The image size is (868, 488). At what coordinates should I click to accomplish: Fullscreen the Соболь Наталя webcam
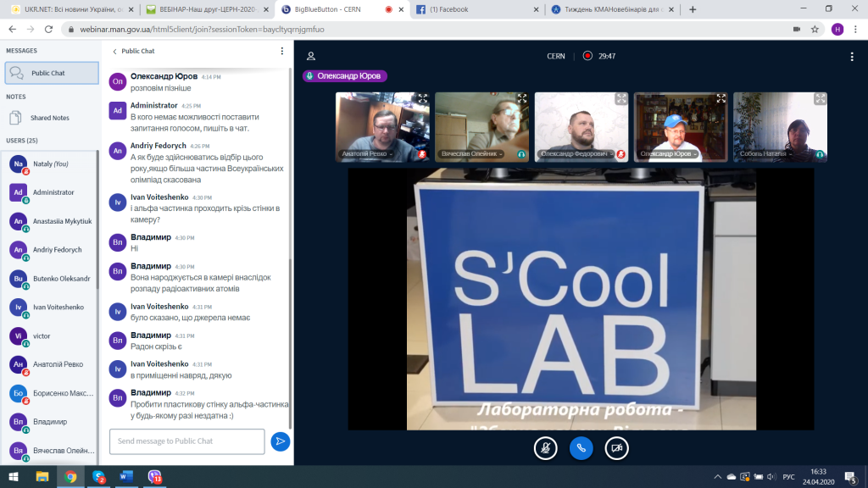(820, 98)
